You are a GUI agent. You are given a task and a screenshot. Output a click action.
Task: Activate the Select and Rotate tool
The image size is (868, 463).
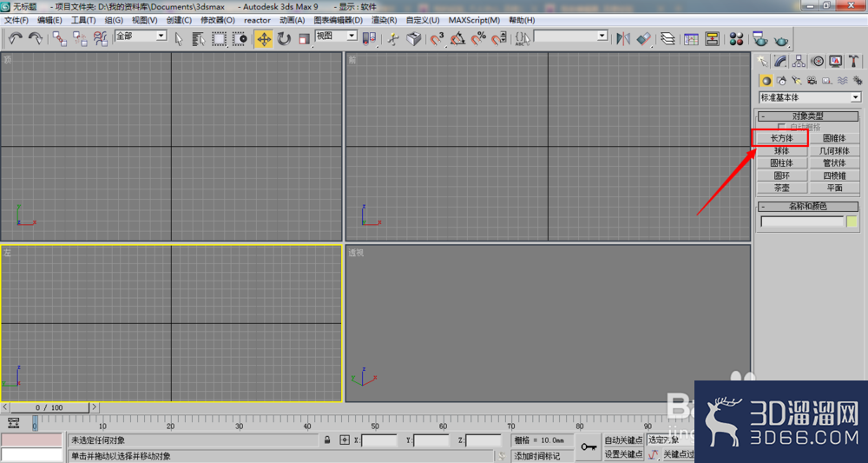284,39
